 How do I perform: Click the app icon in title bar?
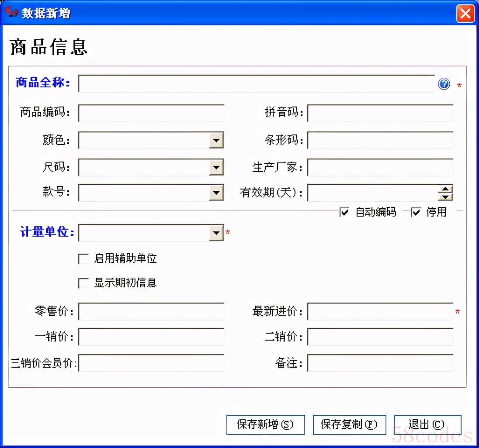[x=11, y=13]
